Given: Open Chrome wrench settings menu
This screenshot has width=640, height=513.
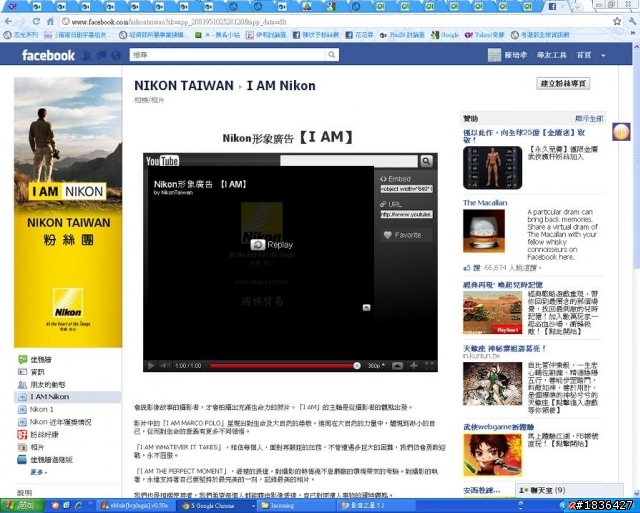Looking at the screenshot, I should point(633,21).
